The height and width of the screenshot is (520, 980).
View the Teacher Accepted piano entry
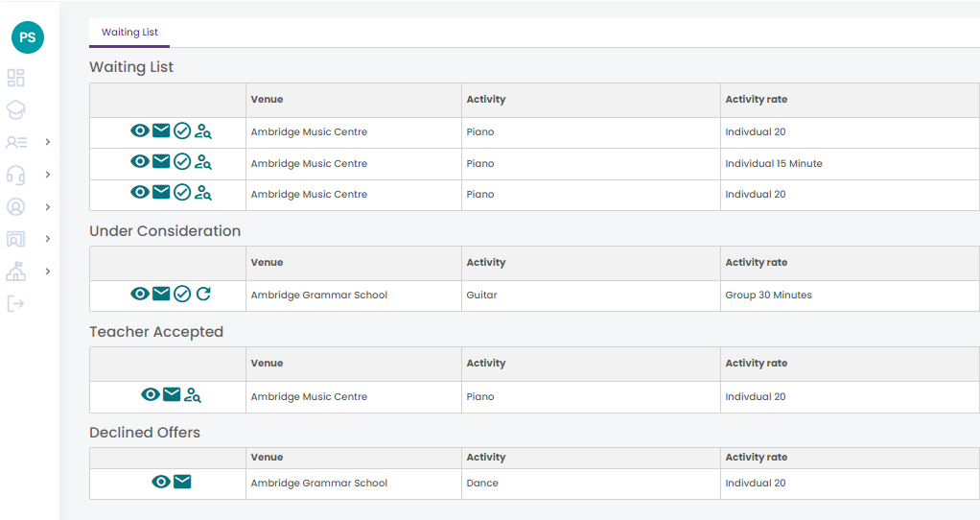151,394
